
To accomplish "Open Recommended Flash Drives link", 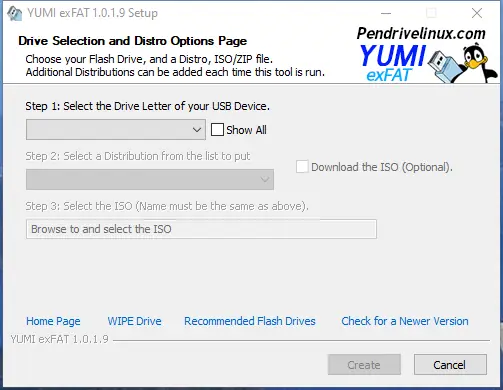I will [x=250, y=321].
